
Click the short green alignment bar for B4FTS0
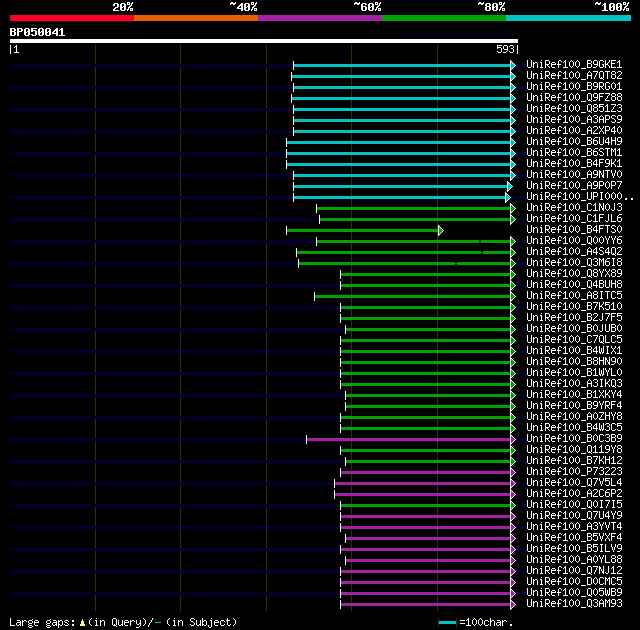click(x=362, y=231)
